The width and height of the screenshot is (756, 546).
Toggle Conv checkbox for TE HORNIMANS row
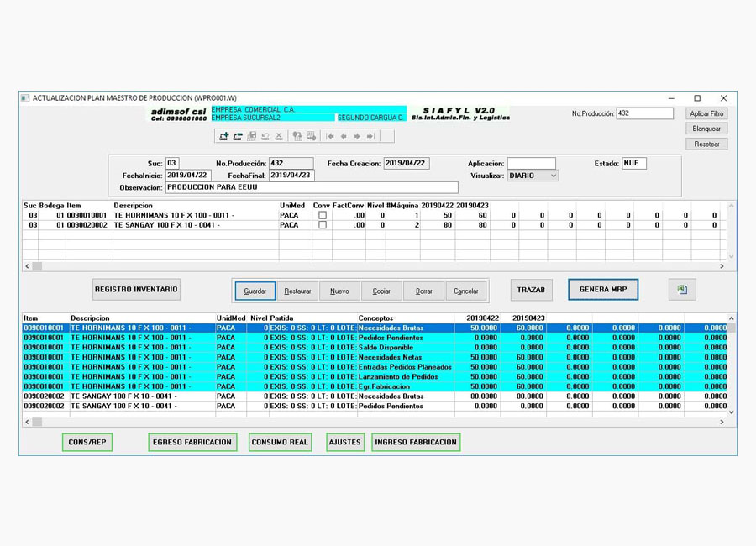click(322, 215)
